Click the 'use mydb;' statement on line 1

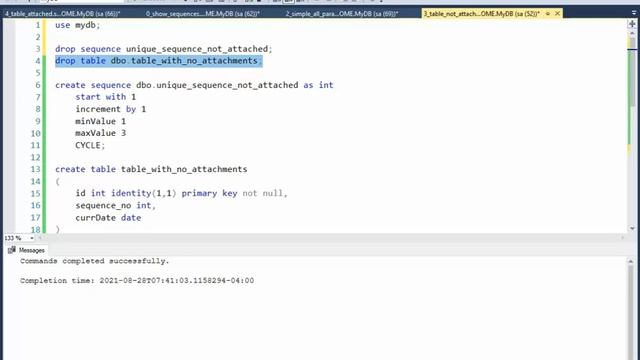78,25
